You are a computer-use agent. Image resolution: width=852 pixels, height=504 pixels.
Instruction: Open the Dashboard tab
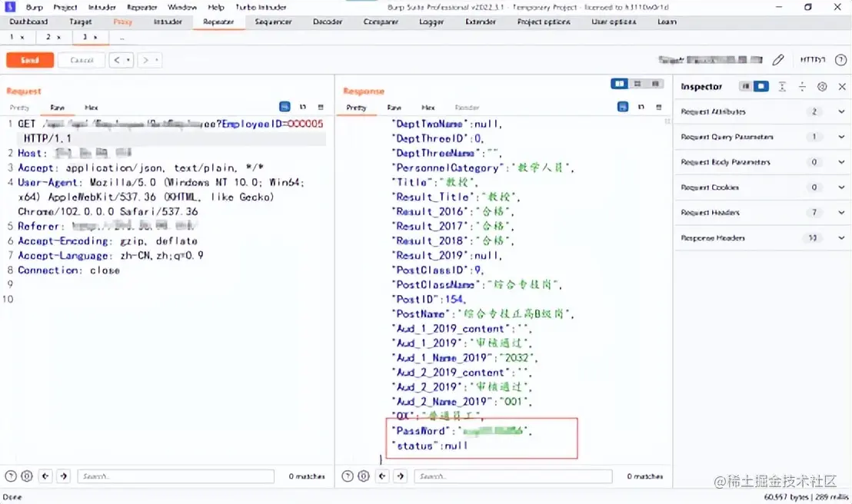(x=28, y=22)
